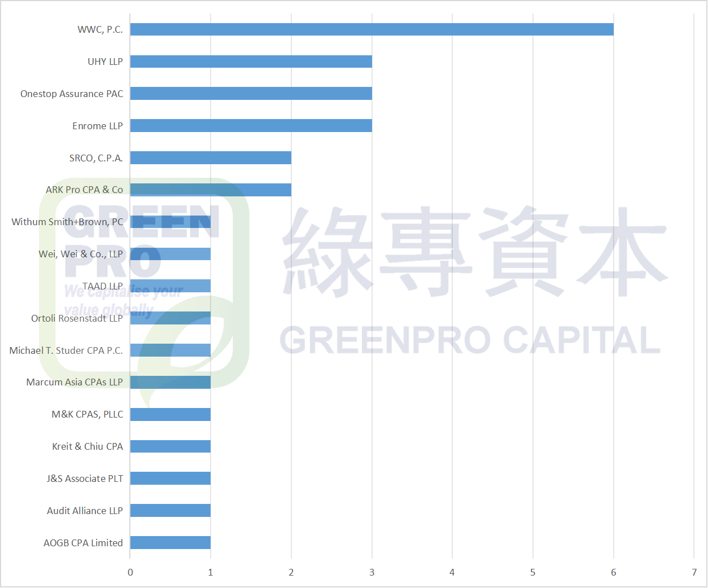
Task: Select the TAAD LLP label
Action: point(102,286)
